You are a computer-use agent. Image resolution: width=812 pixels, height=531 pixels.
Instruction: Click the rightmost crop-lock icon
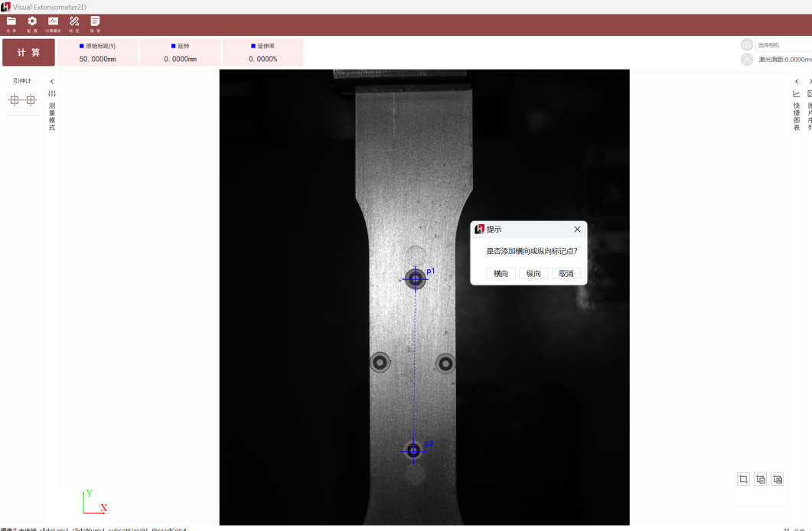click(x=778, y=479)
